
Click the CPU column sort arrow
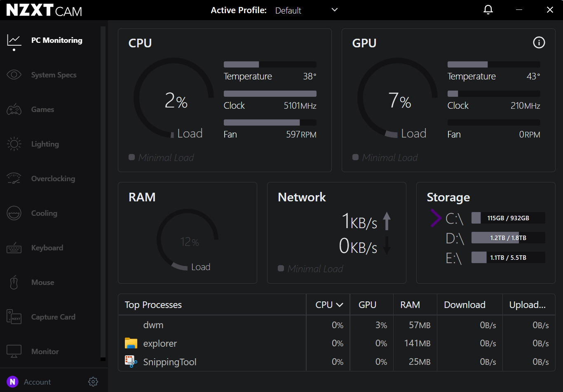click(x=340, y=305)
